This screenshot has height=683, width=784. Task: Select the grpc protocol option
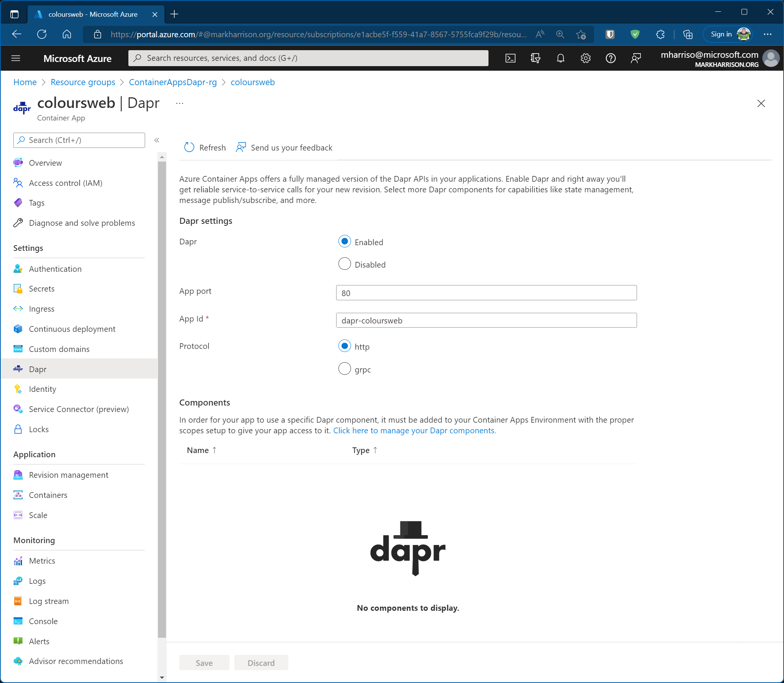(345, 369)
